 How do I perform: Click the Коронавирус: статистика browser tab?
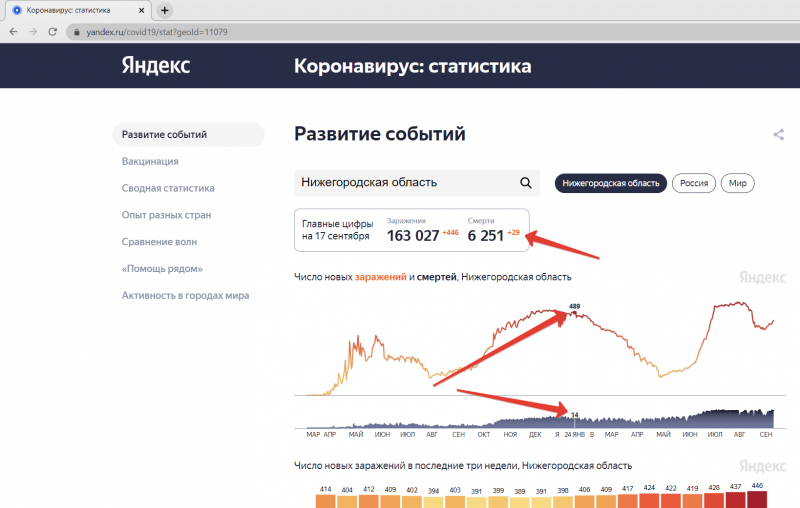(x=77, y=10)
